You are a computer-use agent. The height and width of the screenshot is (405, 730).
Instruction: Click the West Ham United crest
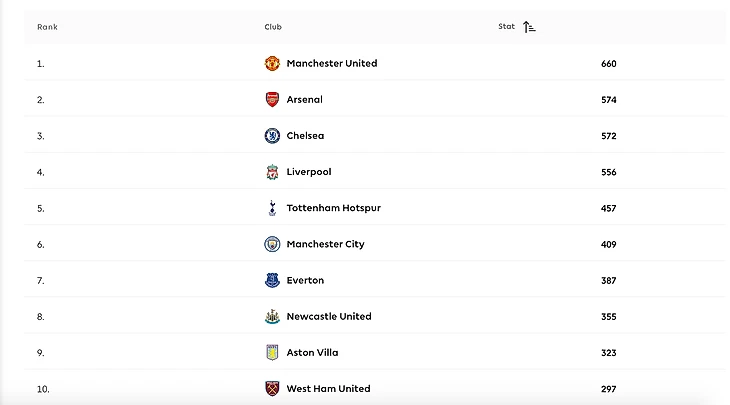pyautogui.click(x=272, y=389)
